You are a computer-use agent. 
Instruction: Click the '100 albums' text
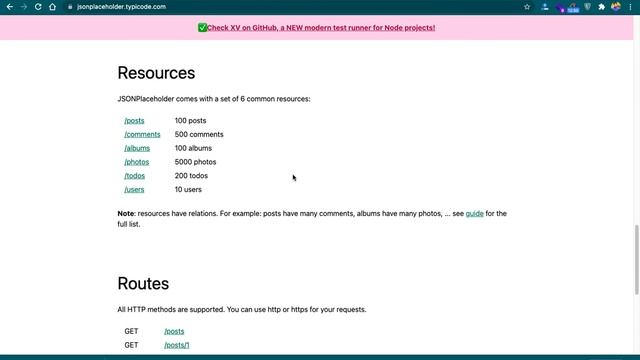coord(193,148)
